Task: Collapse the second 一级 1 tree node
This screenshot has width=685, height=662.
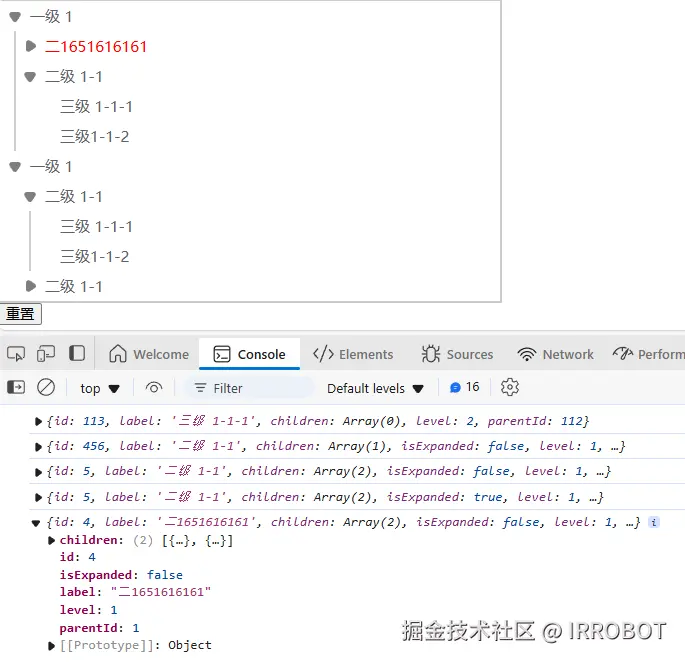Action: pos(15,166)
